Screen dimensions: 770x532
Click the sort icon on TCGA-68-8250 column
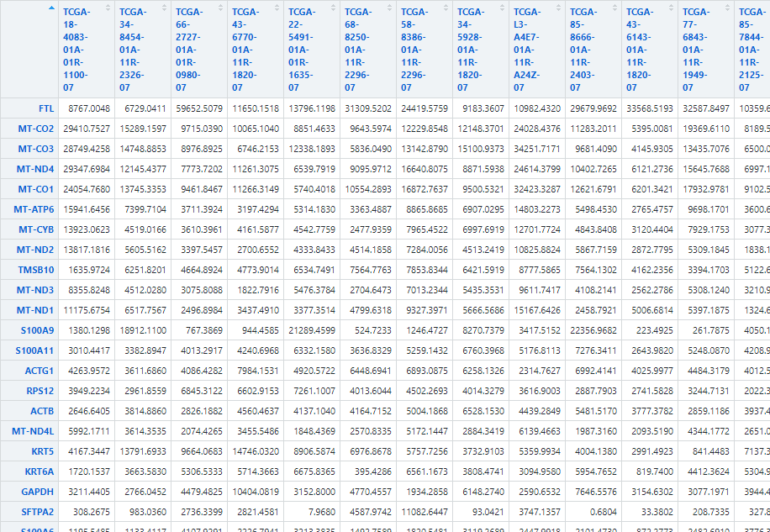[x=391, y=8]
